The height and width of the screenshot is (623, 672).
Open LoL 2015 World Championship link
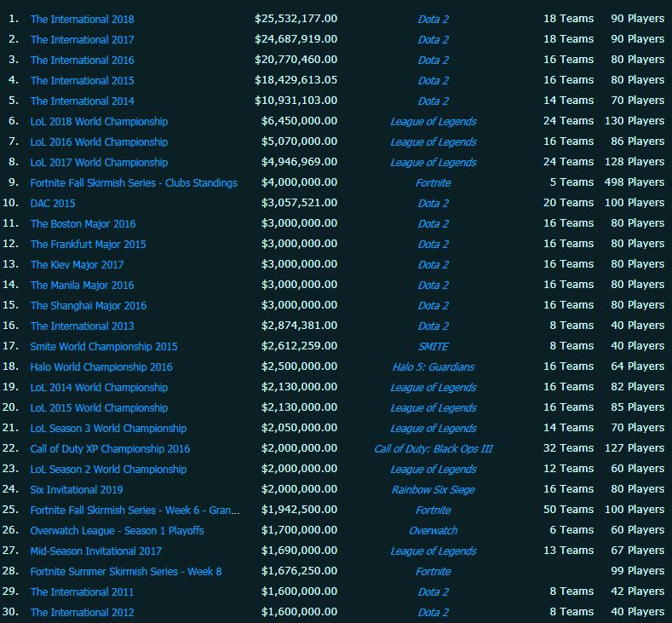pyautogui.click(x=99, y=408)
